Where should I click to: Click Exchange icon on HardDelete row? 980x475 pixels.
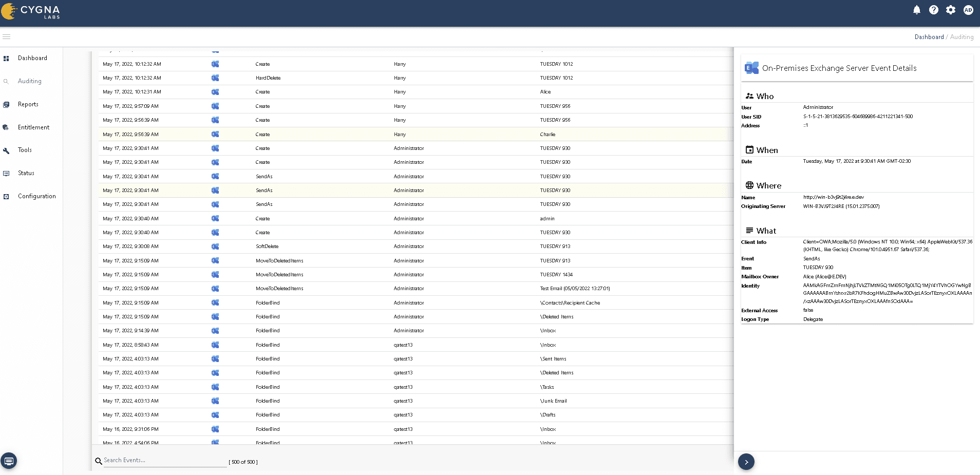[215, 78]
